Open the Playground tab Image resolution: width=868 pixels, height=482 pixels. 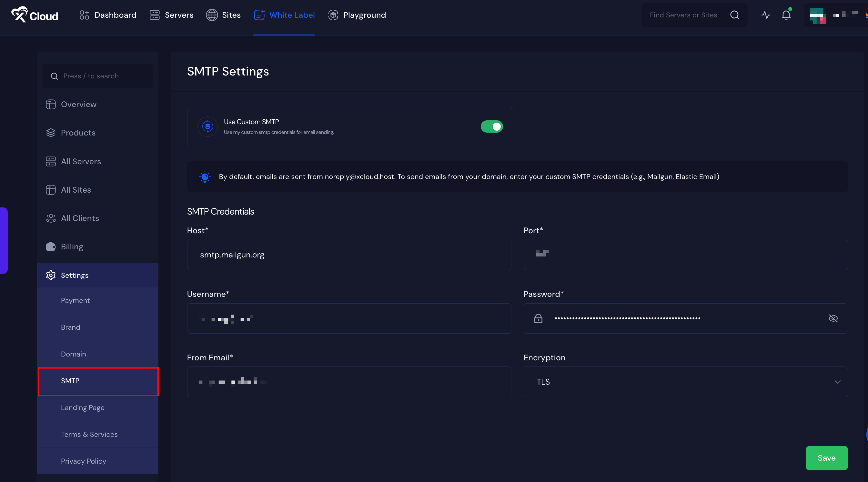[x=357, y=15]
